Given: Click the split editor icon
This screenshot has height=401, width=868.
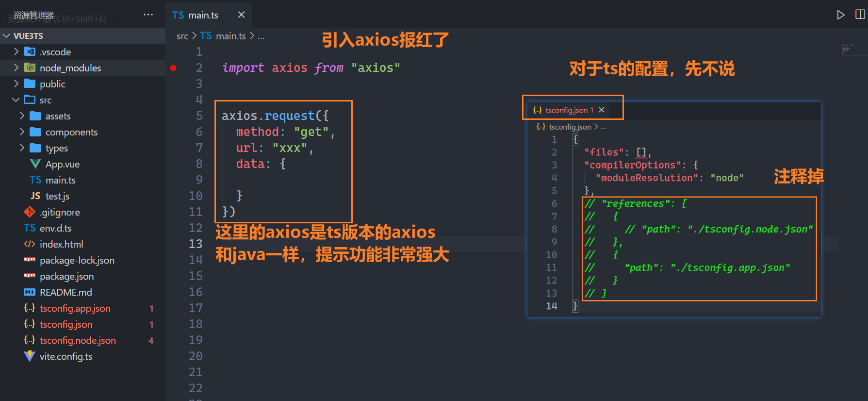Looking at the screenshot, I should tap(860, 15).
